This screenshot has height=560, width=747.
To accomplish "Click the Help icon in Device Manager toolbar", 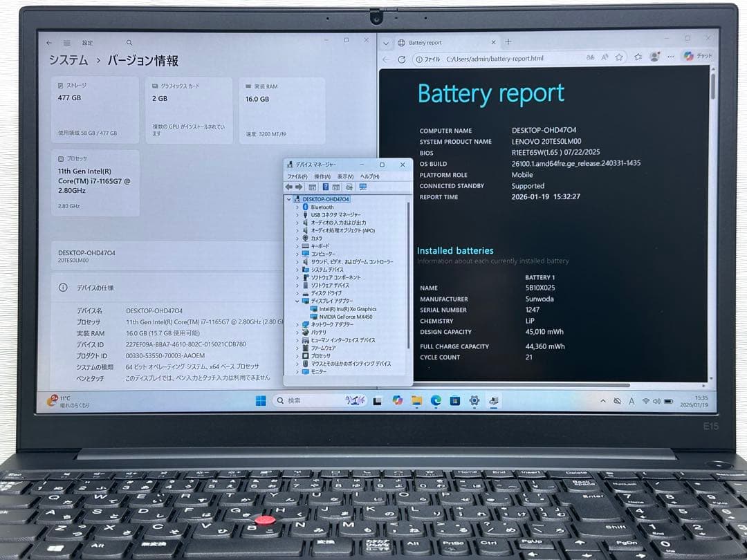I will tap(326, 187).
